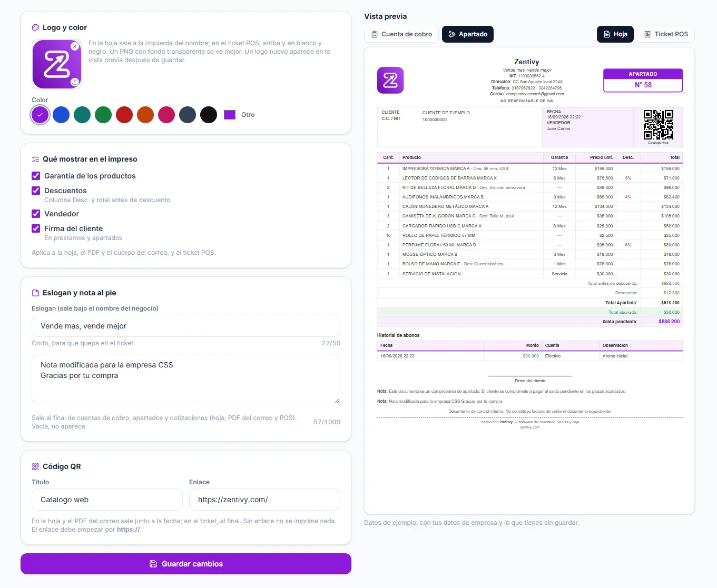Switch to the Cuenta de cobro tab
The height and width of the screenshot is (588, 717).
click(401, 34)
